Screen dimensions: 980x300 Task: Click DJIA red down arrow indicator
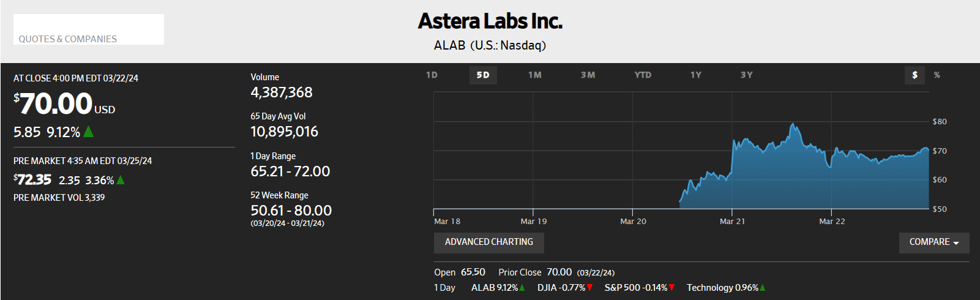coord(589,287)
